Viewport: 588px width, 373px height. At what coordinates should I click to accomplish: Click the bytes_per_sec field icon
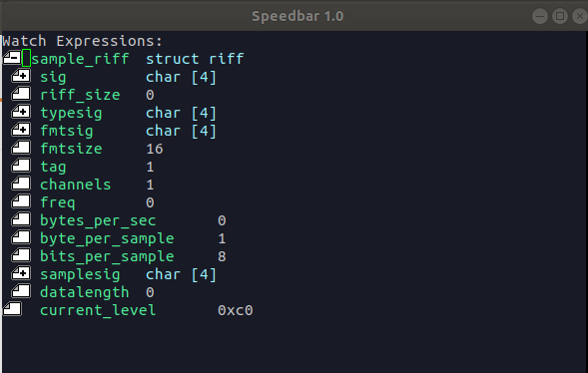click(21, 219)
